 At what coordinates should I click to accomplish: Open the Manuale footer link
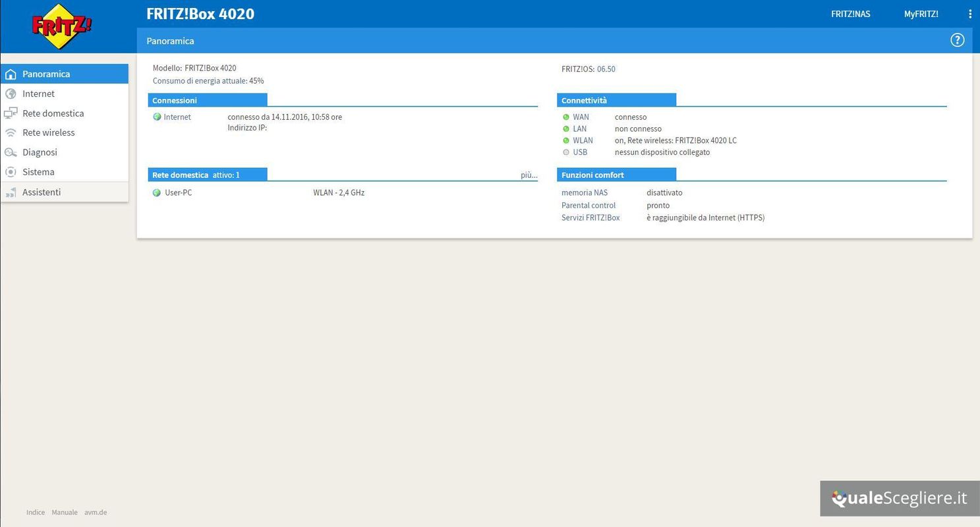[65, 513]
